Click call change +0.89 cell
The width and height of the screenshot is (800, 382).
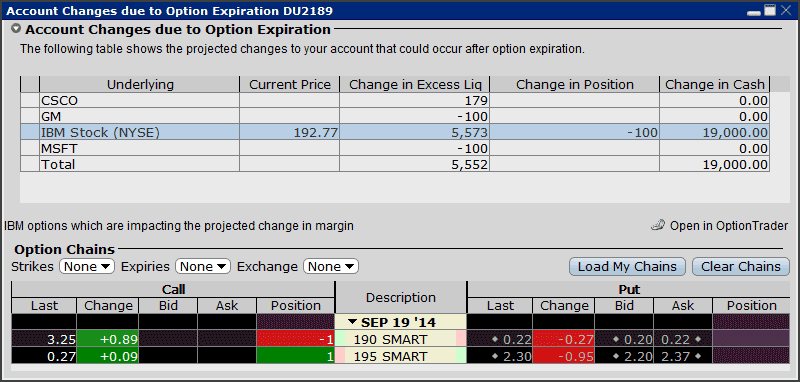click(x=108, y=339)
